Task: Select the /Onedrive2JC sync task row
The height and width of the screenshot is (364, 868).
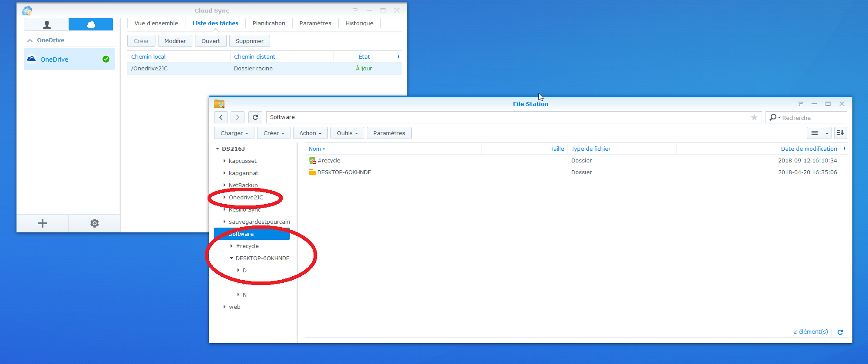Action: tap(264, 69)
